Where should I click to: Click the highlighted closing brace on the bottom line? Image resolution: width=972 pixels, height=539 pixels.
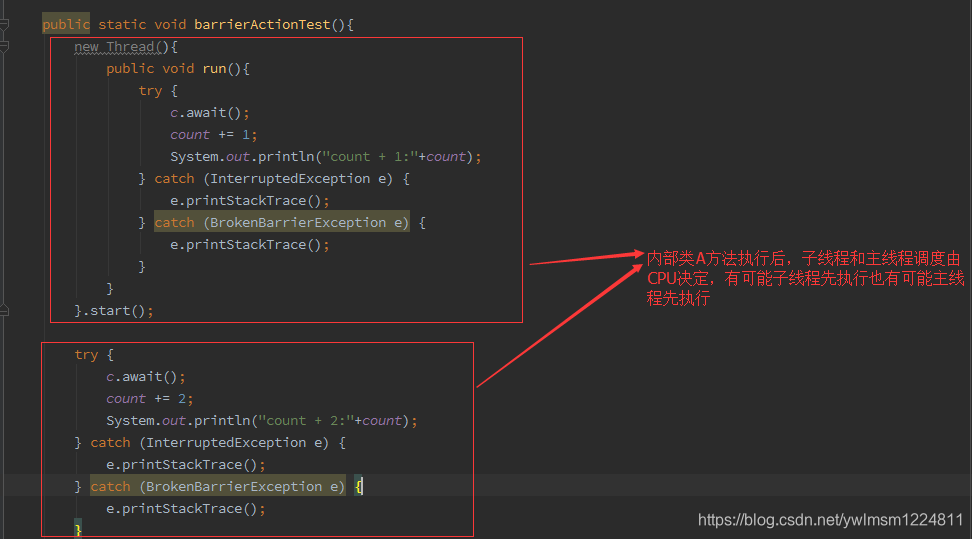[77, 530]
